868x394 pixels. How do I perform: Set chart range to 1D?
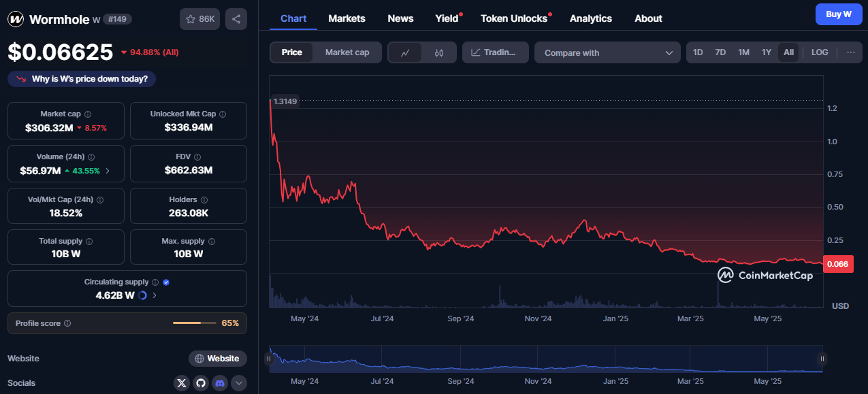click(x=698, y=52)
